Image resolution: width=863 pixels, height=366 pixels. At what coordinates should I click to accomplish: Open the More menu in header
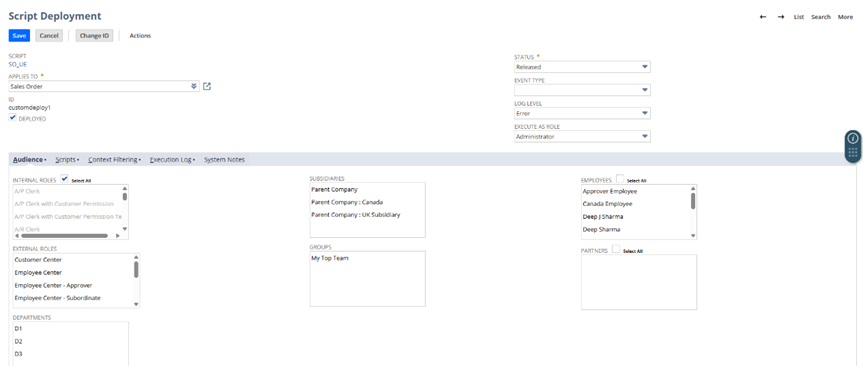coord(845,17)
